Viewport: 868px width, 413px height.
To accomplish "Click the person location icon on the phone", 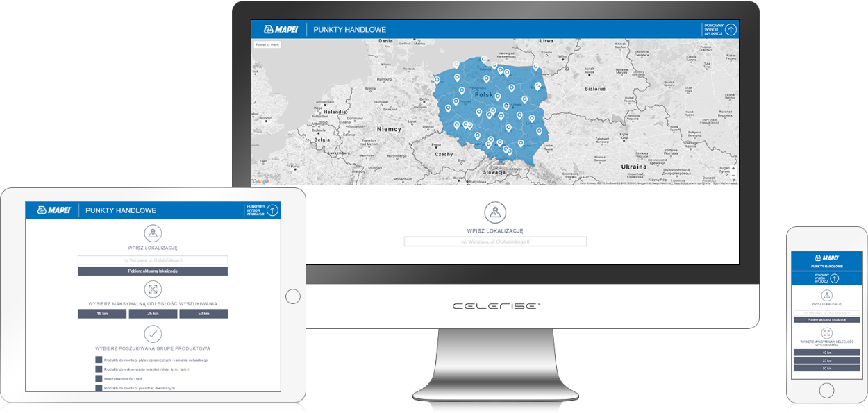I will tap(826, 294).
